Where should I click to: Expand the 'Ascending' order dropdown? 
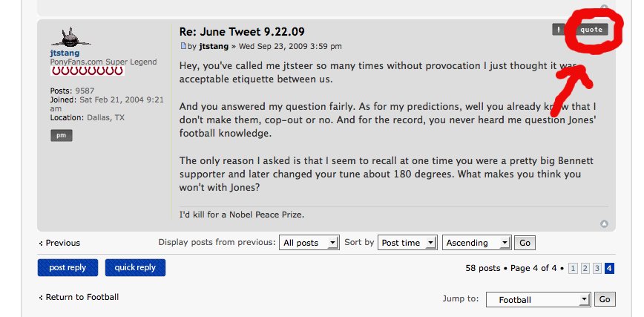(477, 243)
